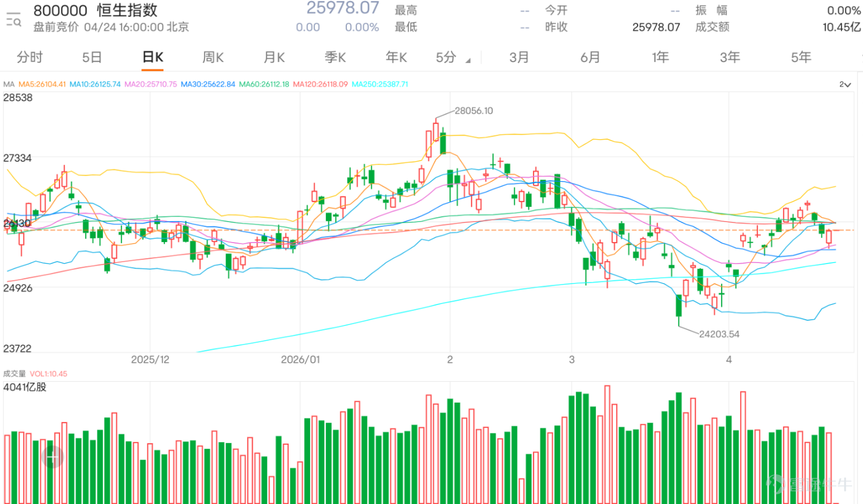Image resolution: width=863 pixels, height=504 pixels.
Task: Expand the indicator panel count dropdown 2
Action: 845,85
